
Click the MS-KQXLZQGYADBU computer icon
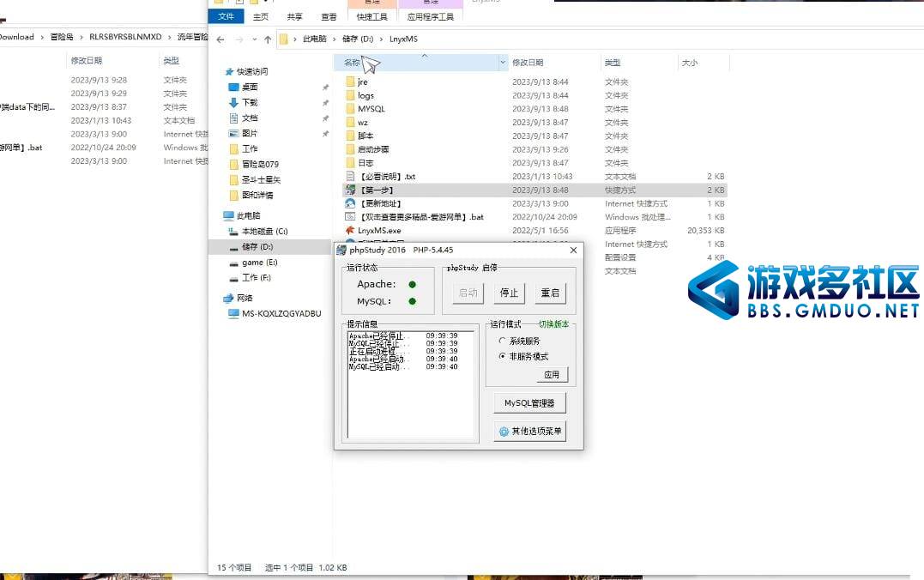point(233,313)
